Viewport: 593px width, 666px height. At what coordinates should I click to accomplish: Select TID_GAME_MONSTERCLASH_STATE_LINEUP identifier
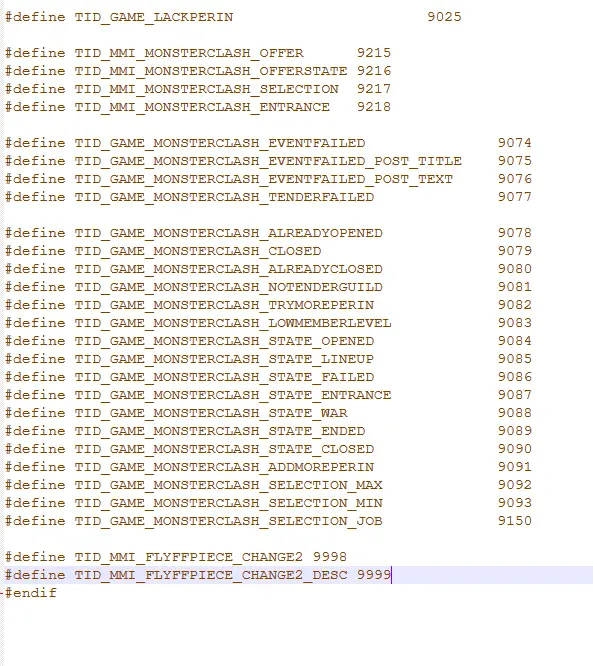[x=224, y=359]
